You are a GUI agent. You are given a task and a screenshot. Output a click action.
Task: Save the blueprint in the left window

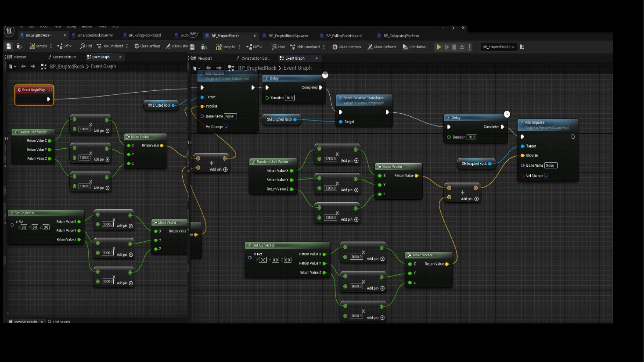tap(8, 46)
